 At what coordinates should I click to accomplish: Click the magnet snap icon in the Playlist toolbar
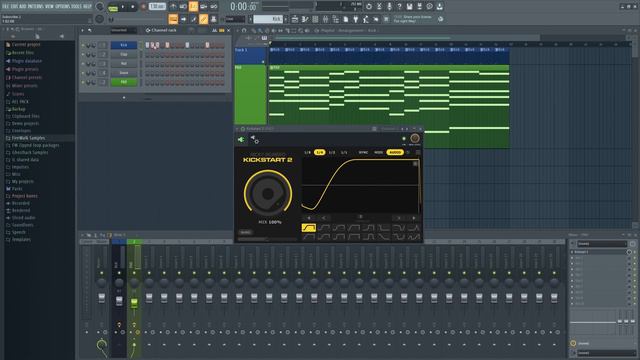point(244,30)
